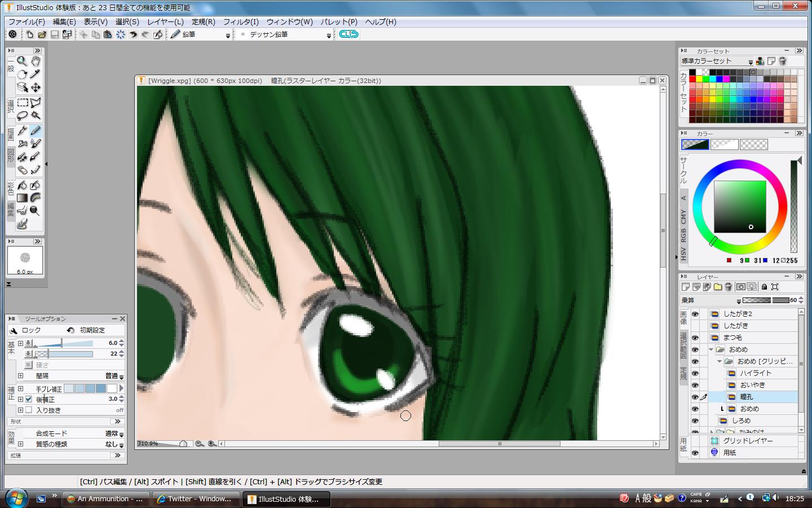This screenshot has width=812, height=508.
Task: Select the Pencil tool in toolbox
Action: [x=36, y=131]
